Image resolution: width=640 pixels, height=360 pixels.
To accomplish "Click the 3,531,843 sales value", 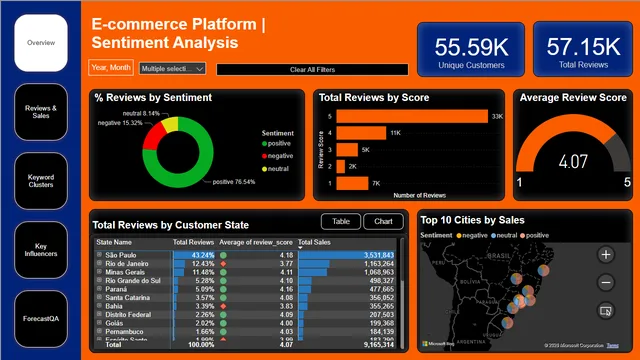I will pyautogui.click(x=379, y=255).
